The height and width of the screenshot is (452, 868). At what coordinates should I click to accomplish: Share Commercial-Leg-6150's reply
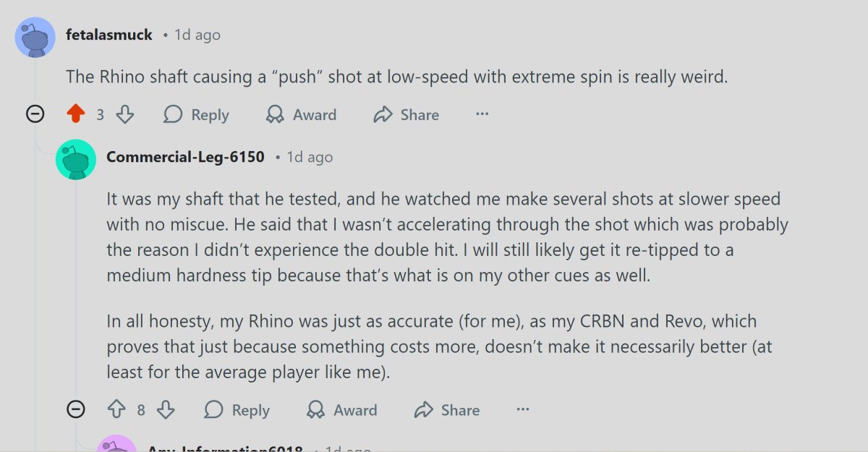(x=446, y=410)
